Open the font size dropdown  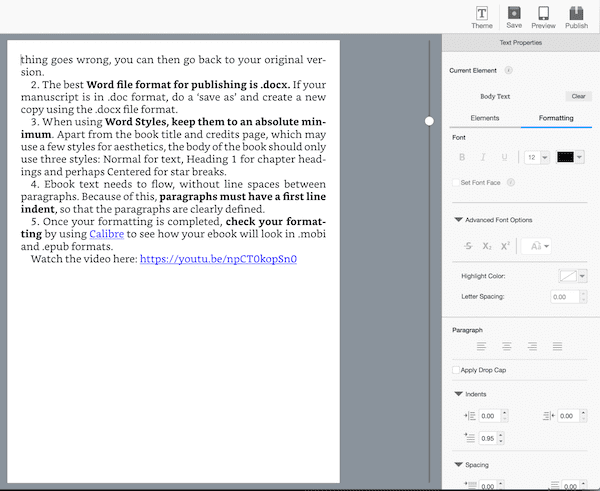click(x=545, y=157)
